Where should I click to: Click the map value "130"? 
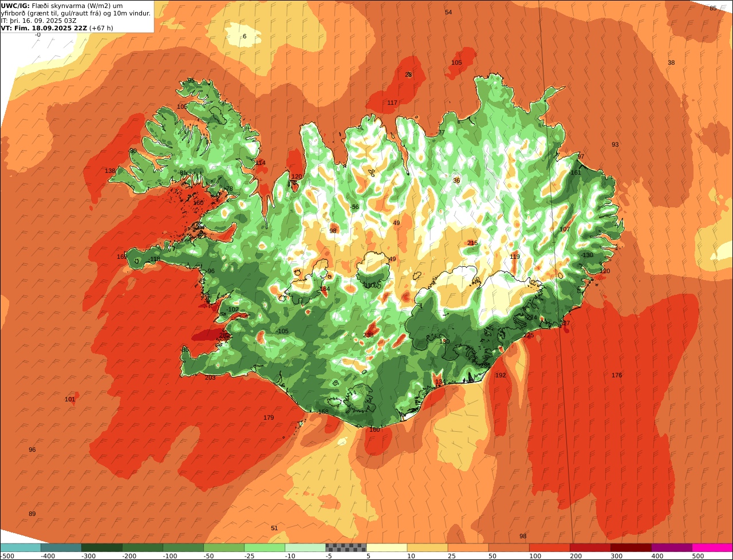click(x=444, y=341)
